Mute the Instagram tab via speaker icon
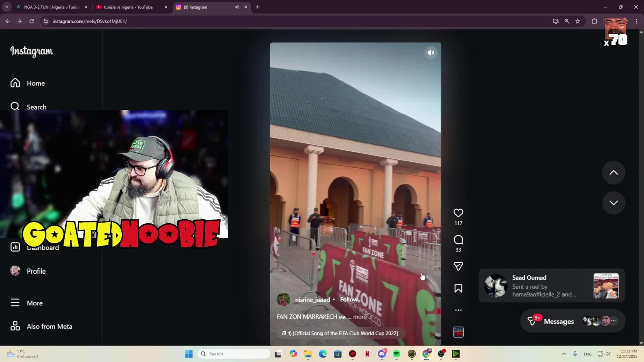 [x=237, y=7]
